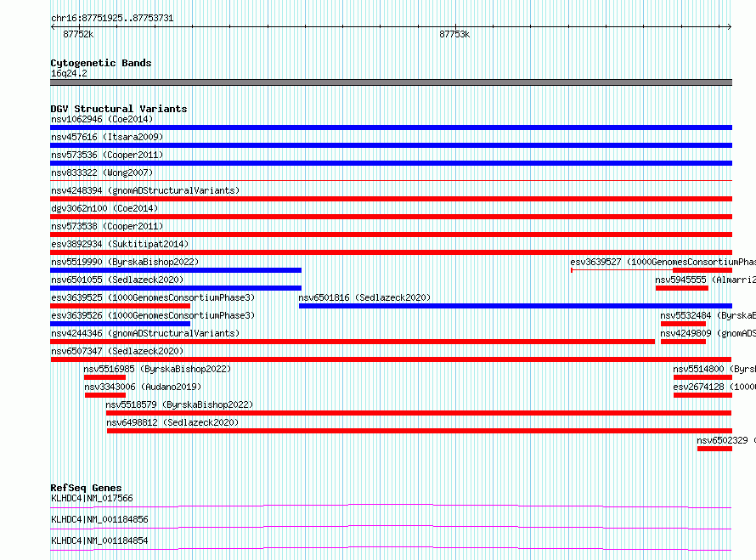This screenshot has width=756, height=560.
Task: Open the nsv573536 (Cooper2011) variant label
Action: (x=107, y=155)
